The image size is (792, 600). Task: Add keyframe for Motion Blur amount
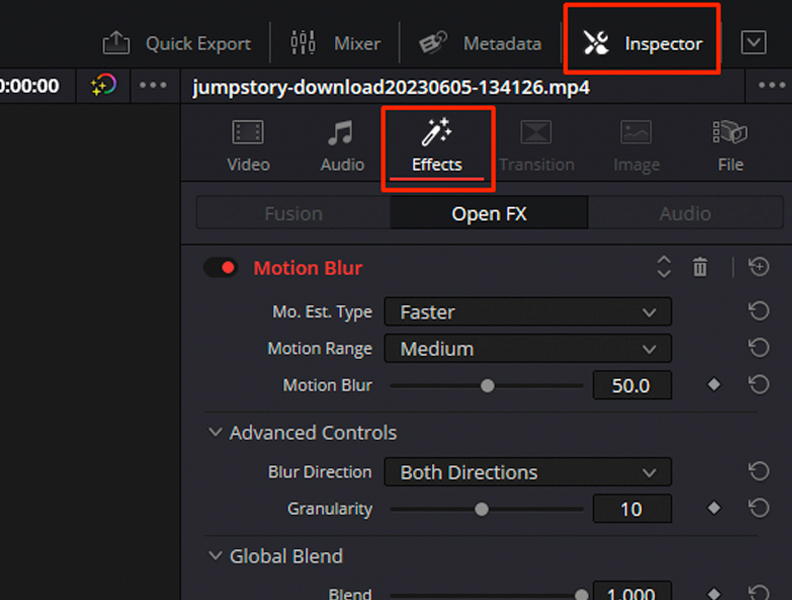(714, 385)
